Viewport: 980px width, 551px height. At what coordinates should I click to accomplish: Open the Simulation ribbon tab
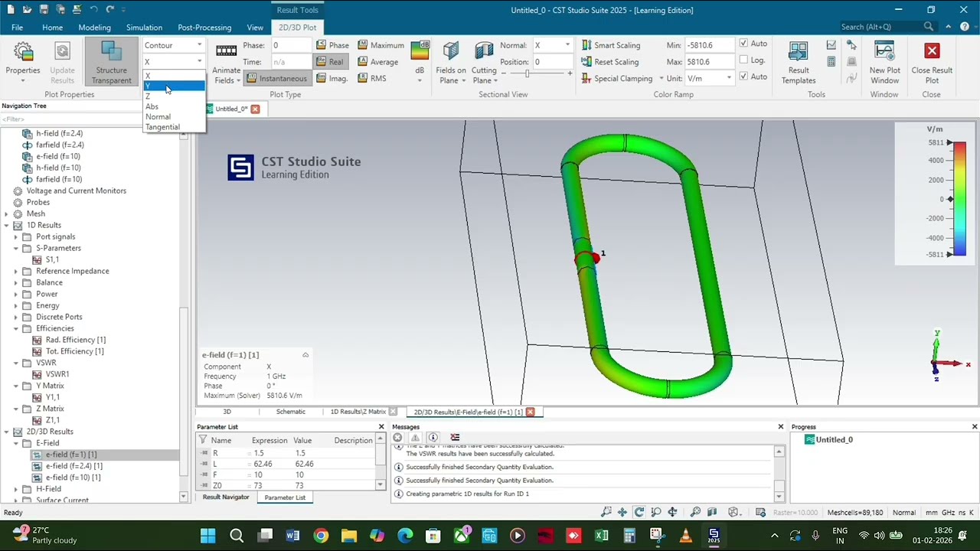[x=144, y=28]
